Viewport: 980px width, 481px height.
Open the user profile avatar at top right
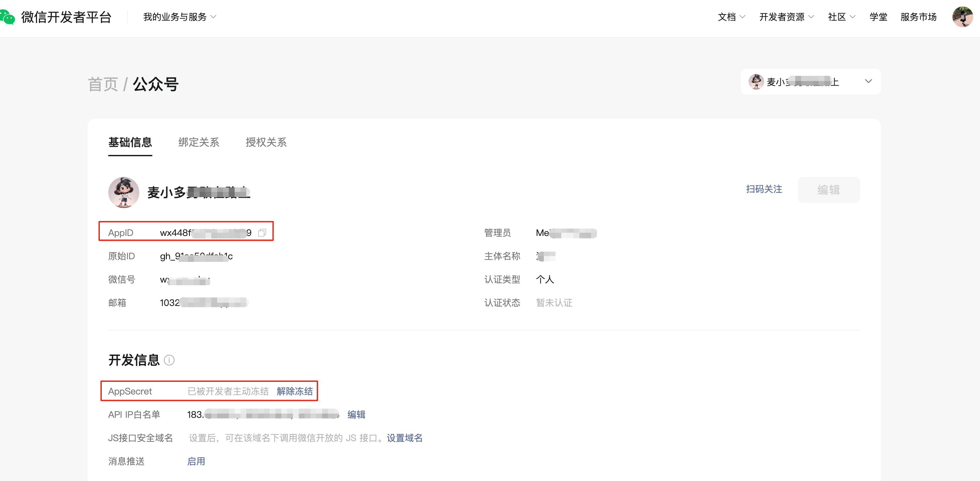(962, 17)
